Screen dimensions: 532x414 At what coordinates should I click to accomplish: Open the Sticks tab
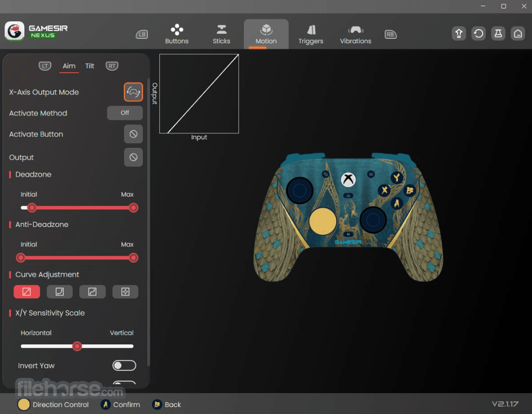(221, 34)
